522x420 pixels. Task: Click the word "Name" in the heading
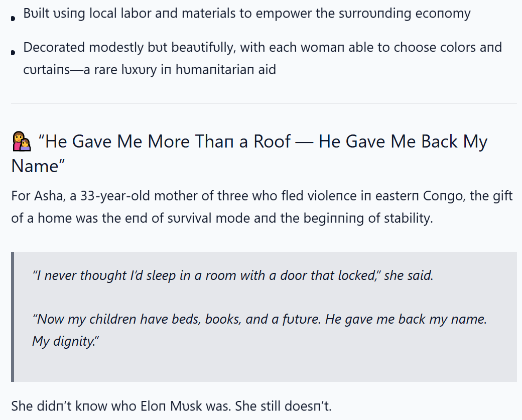(35, 166)
